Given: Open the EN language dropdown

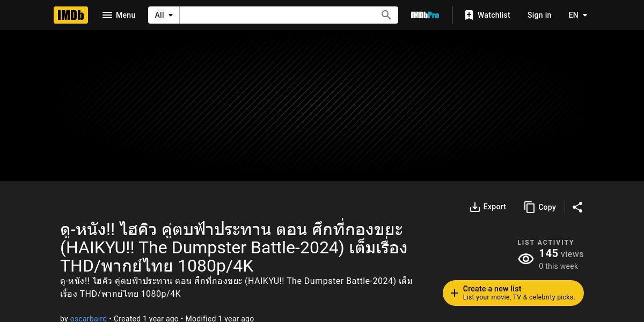Looking at the screenshot, I should (578, 15).
